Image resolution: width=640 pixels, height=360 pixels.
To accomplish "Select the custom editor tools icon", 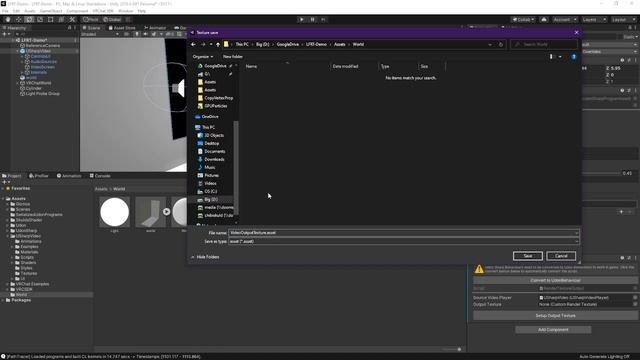I will (72, 20).
